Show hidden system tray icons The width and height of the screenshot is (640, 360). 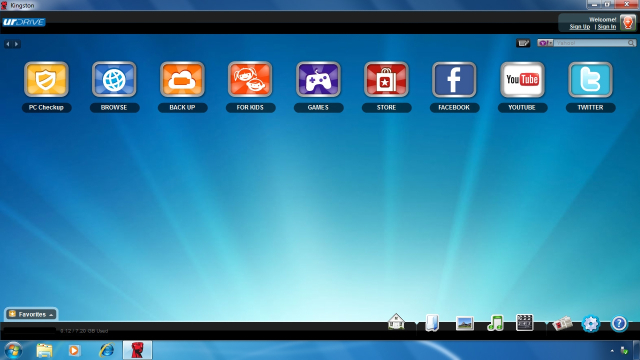point(612,351)
